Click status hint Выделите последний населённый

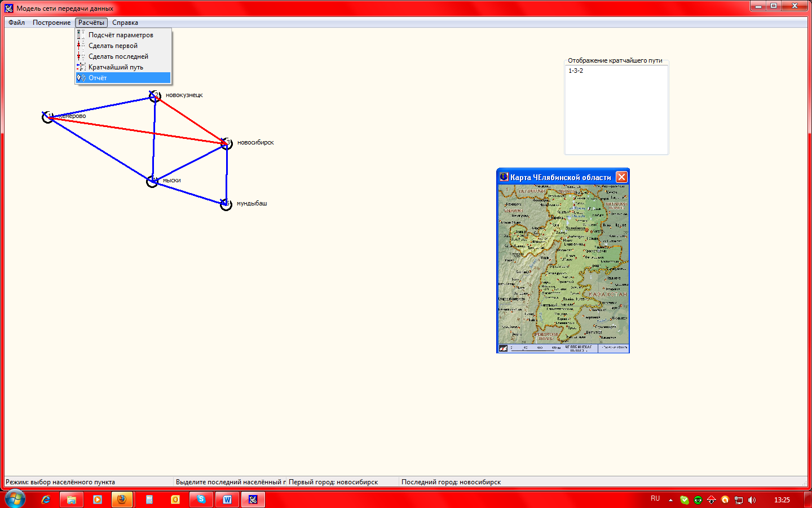(231, 482)
